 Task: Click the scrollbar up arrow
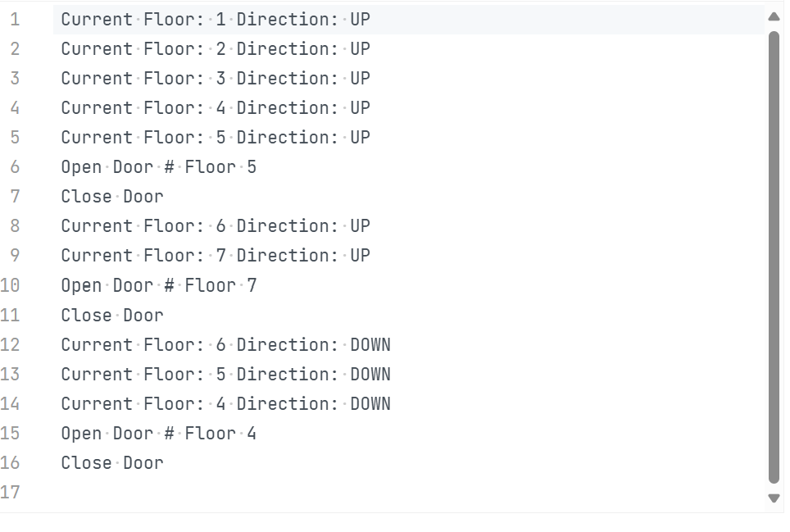pos(774,16)
